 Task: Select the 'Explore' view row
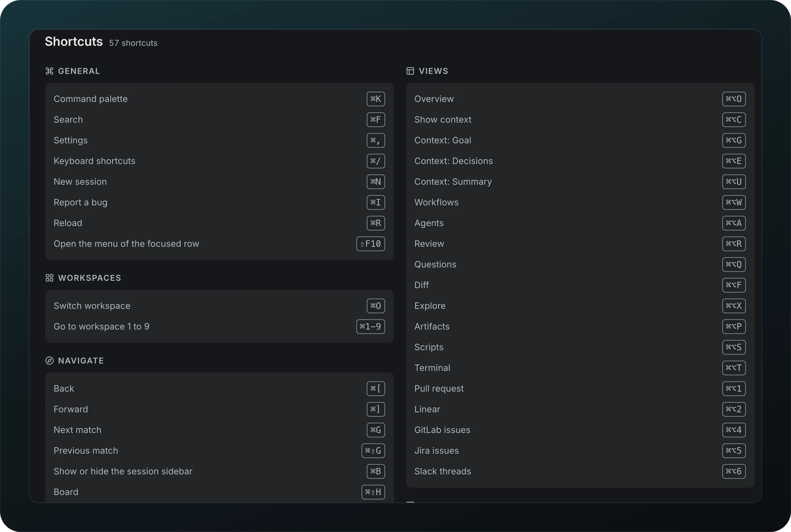click(x=580, y=306)
